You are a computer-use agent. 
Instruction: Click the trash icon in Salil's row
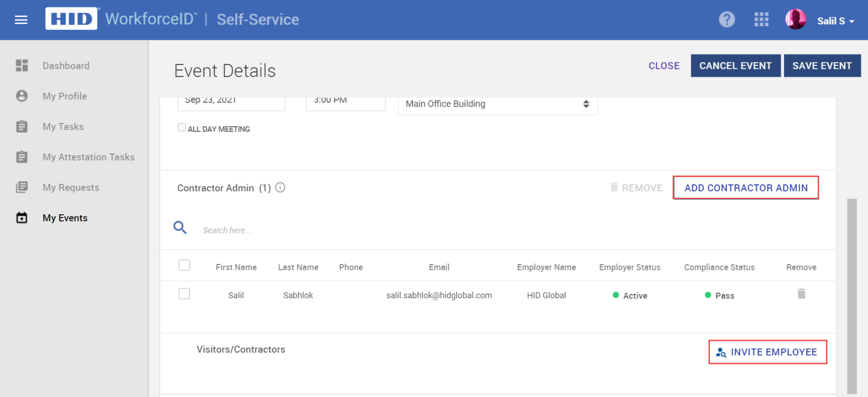tap(802, 294)
